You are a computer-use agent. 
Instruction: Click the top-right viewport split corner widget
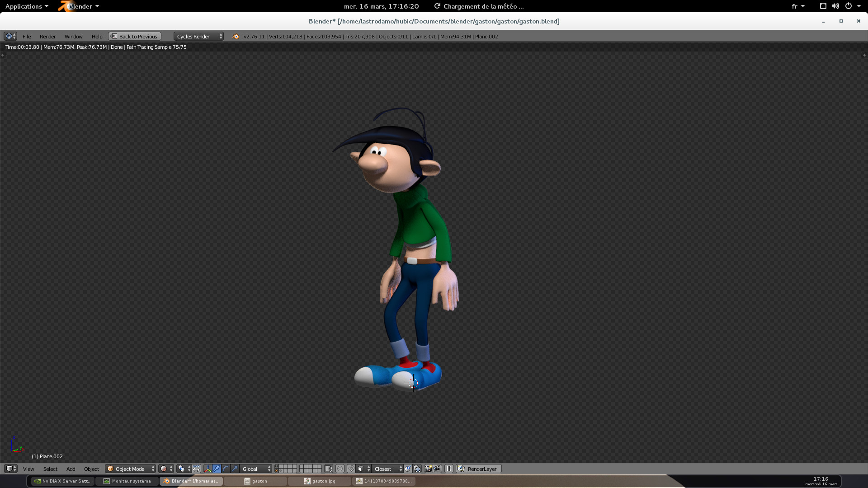coord(864,55)
